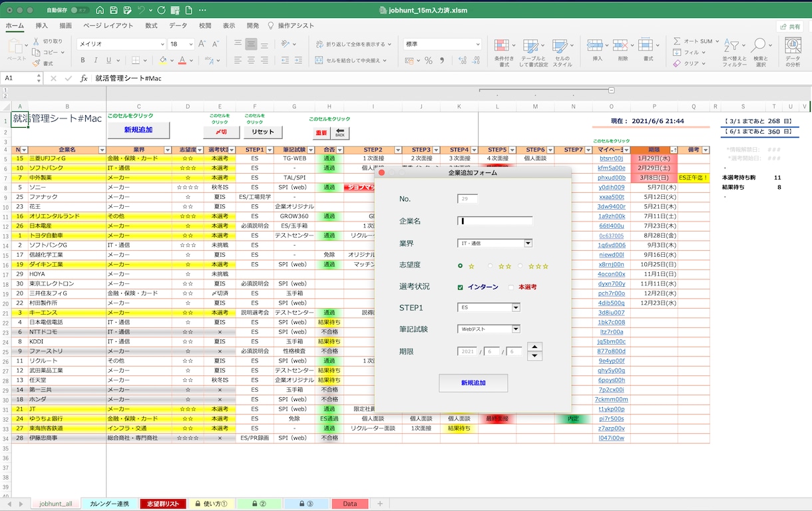Viewport: 812px width, 511px height.
Task: Click the 新規追加 button in the form
Action: [473, 383]
